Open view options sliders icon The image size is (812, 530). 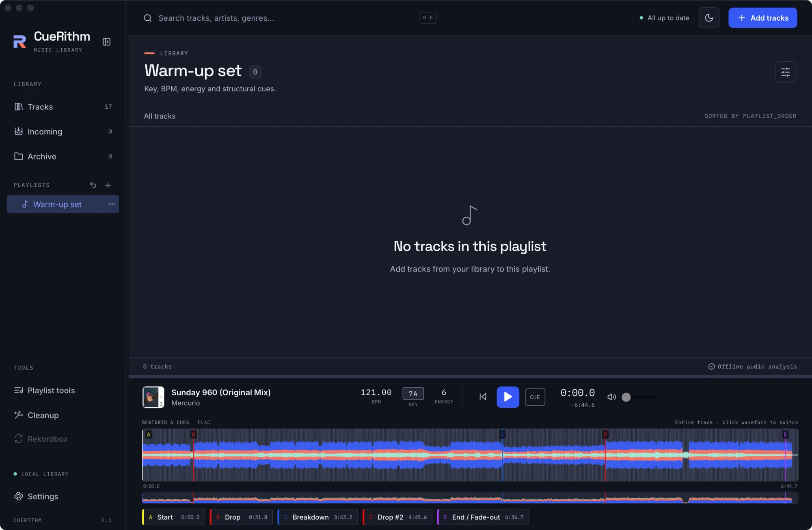pyautogui.click(x=785, y=72)
